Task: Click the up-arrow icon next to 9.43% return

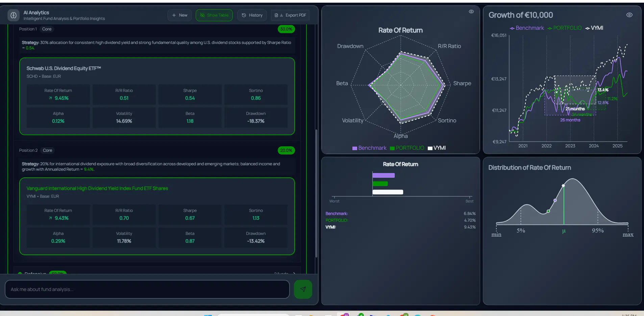Action: (x=50, y=218)
